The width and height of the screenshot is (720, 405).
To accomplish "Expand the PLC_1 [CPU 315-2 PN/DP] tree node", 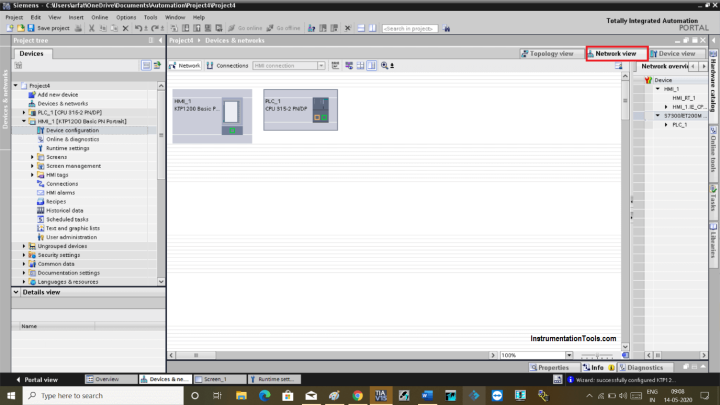I will 24,112.
